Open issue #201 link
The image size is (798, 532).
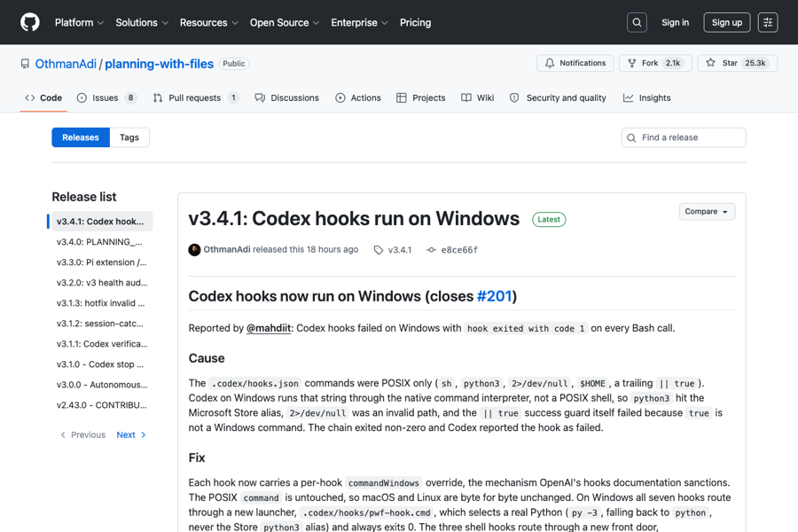tap(494, 296)
